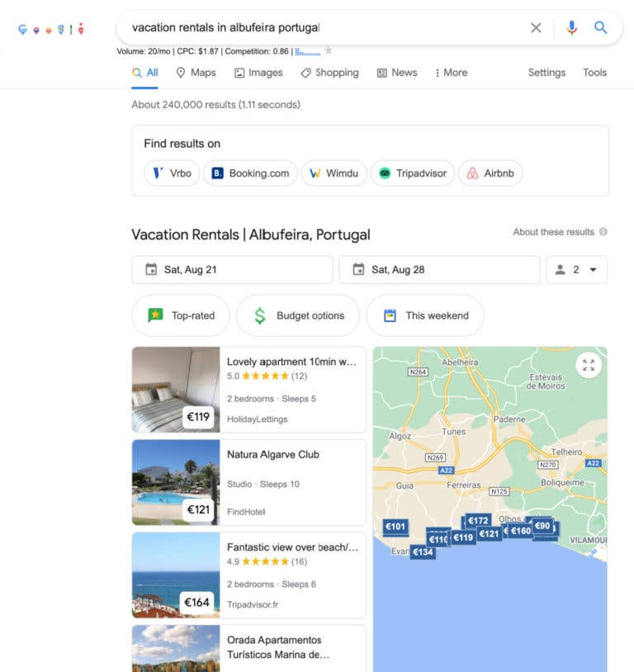Open the Shopping tab
The image size is (634, 672).
click(x=329, y=73)
